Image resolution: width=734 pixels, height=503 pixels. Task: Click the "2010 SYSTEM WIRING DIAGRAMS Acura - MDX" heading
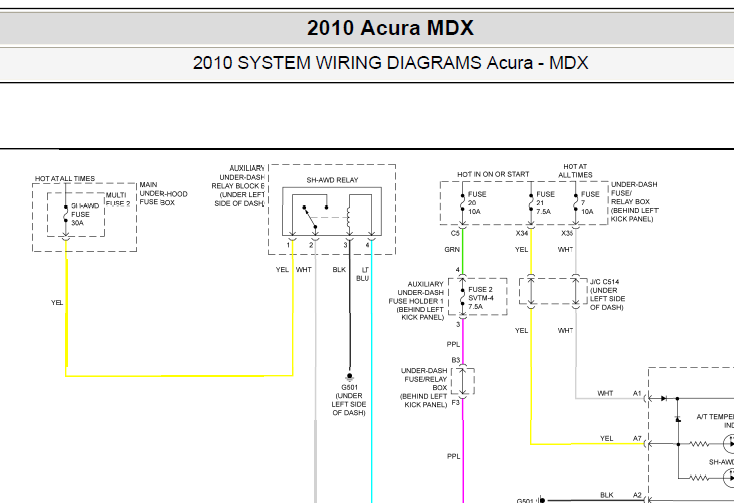coord(390,63)
